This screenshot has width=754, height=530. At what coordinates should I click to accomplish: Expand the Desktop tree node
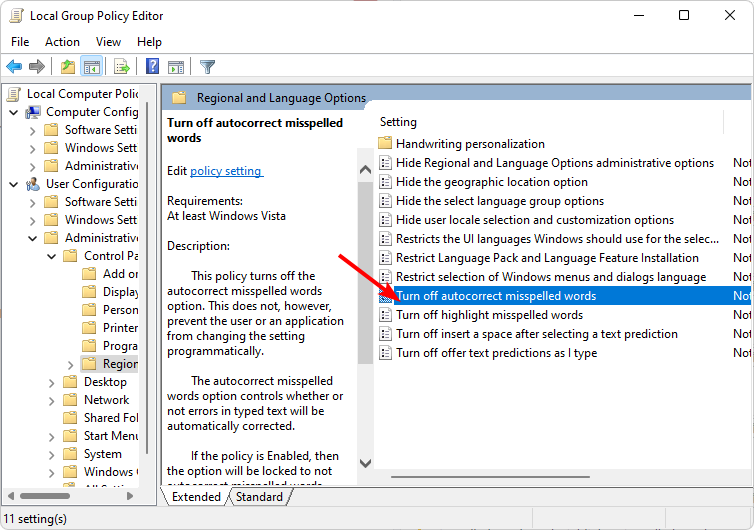[51, 383]
